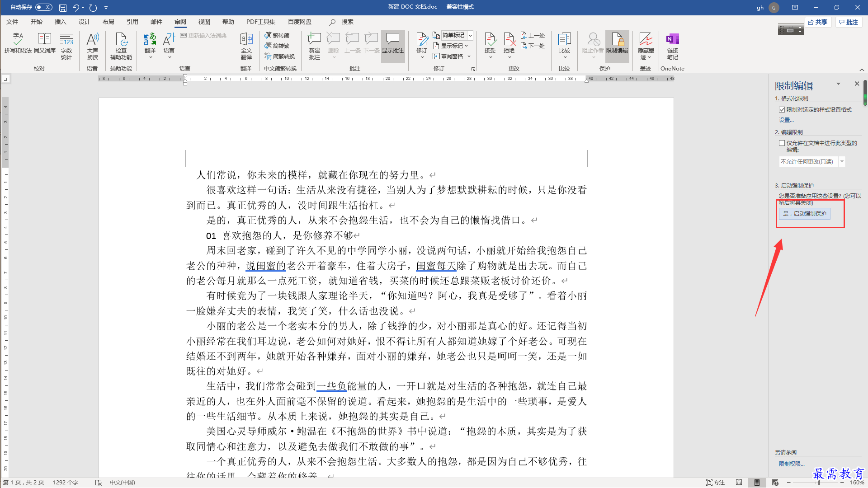Run 检查辅助功能 accessibility check
Screen dimensions: 868x488
point(121,46)
